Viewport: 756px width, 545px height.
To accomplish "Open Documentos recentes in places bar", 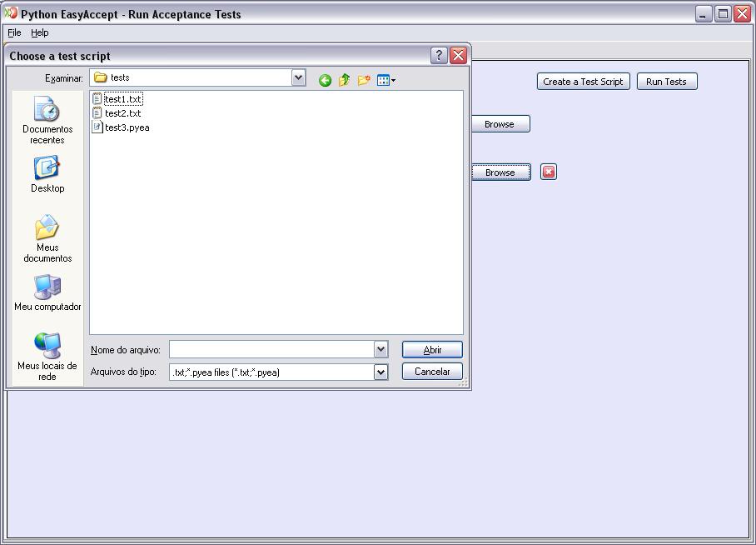I will (x=47, y=120).
